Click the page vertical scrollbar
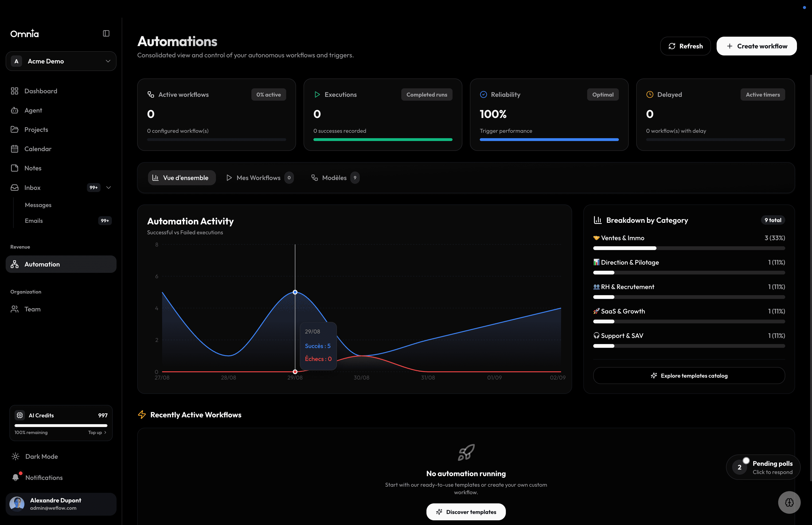Viewport: 812px width, 525px height. 810,278
